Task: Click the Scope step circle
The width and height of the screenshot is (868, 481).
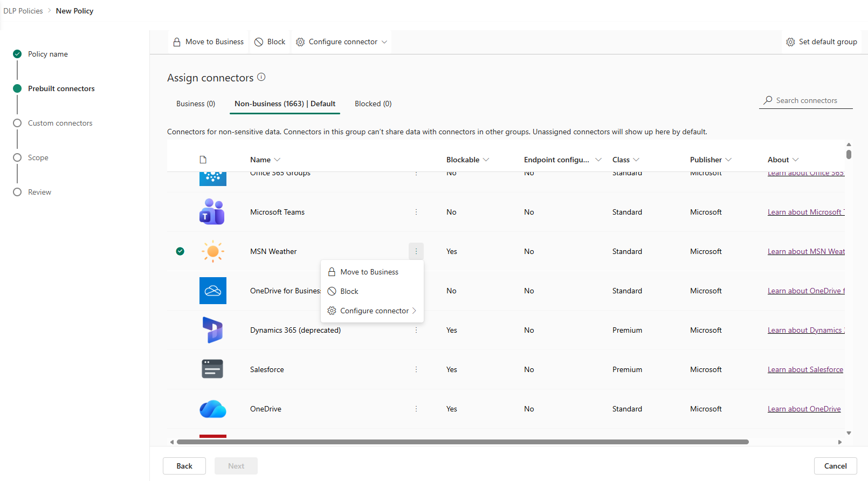Action: (17, 157)
